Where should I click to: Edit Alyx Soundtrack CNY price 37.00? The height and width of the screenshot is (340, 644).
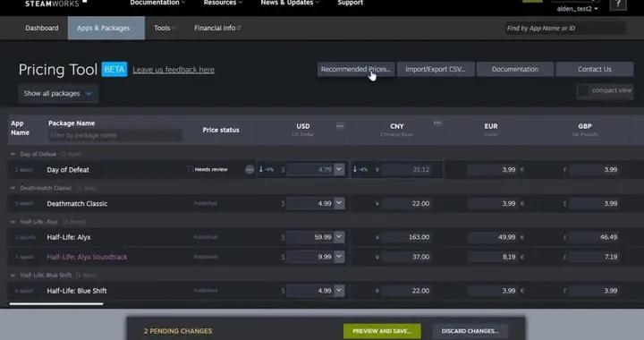(407, 257)
